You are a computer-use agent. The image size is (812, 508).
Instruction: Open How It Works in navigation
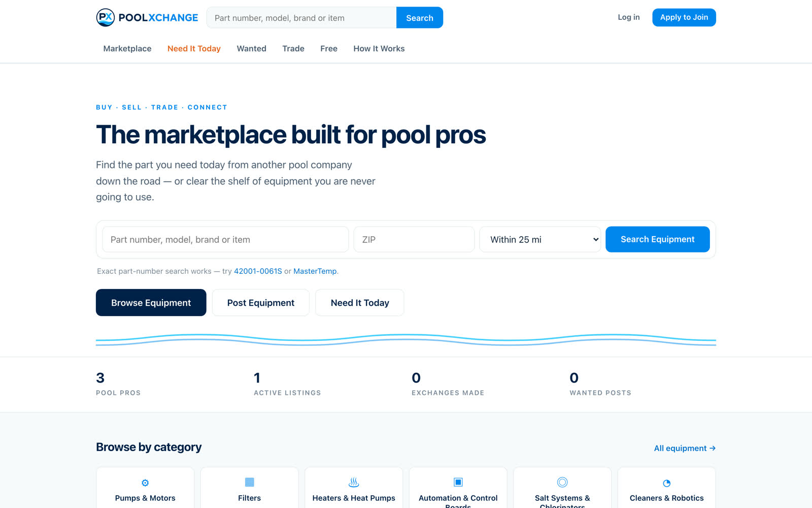(x=379, y=49)
